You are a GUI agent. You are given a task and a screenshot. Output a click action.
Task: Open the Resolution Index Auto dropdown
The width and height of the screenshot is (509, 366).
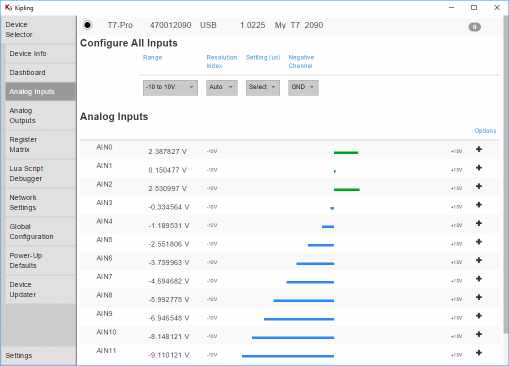[x=222, y=88]
